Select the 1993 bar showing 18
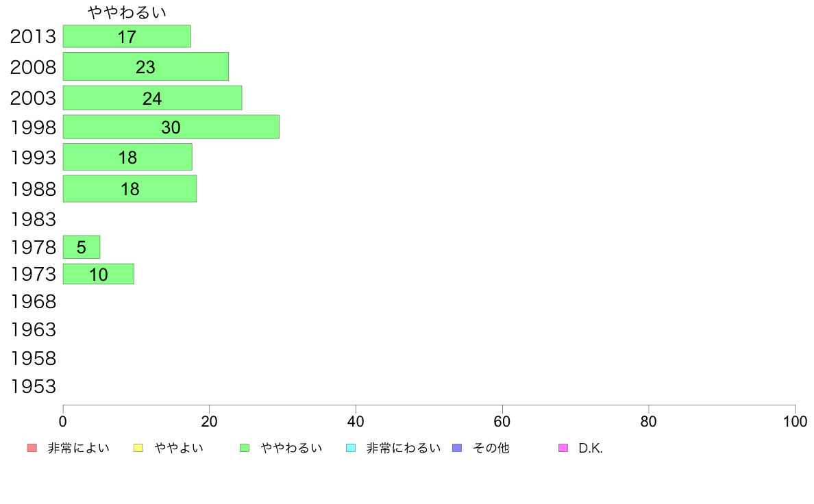Screen dimensions: 814x504 coord(127,157)
